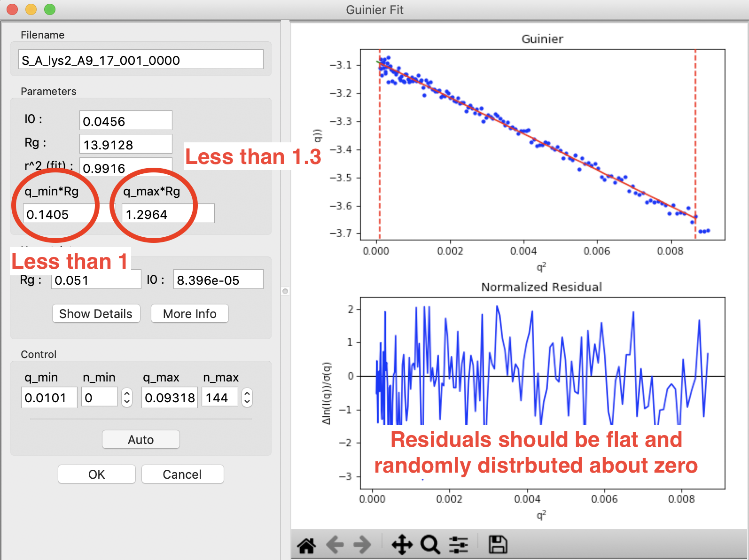Viewport: 749px width, 560px height.
Task: Click the q_max value field
Action: (170, 397)
